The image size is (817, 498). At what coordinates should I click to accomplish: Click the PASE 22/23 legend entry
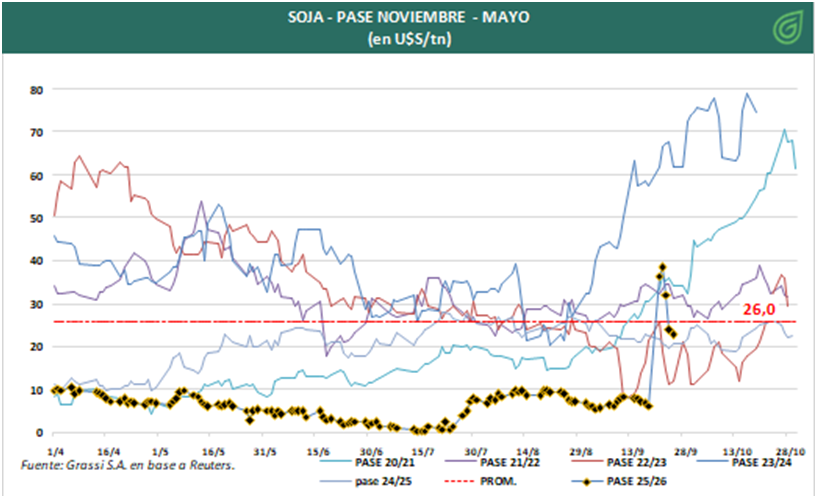point(638,463)
